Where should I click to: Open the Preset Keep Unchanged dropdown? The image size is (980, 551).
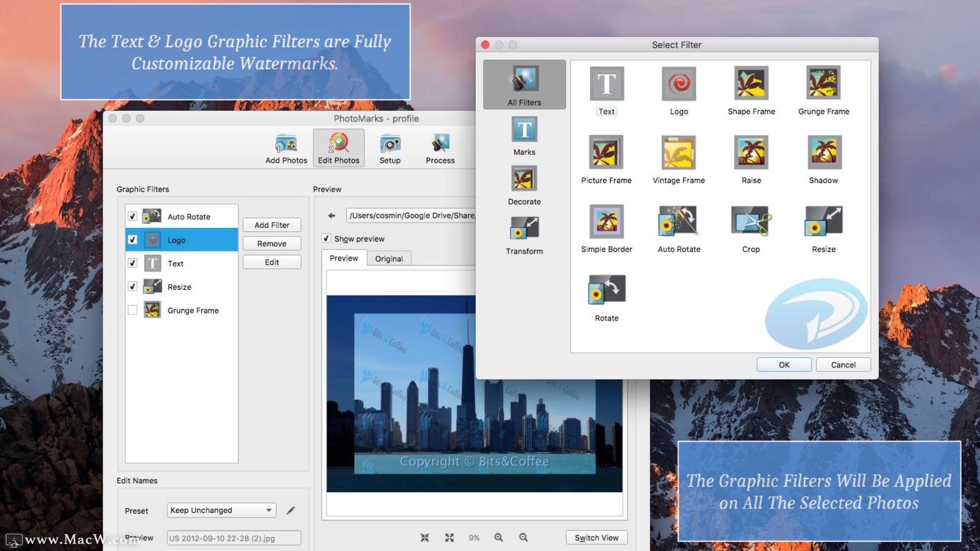tap(221, 510)
